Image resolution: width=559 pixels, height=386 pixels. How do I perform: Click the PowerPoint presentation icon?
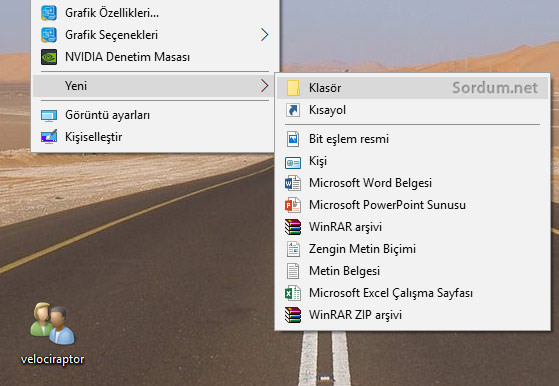[x=293, y=205]
